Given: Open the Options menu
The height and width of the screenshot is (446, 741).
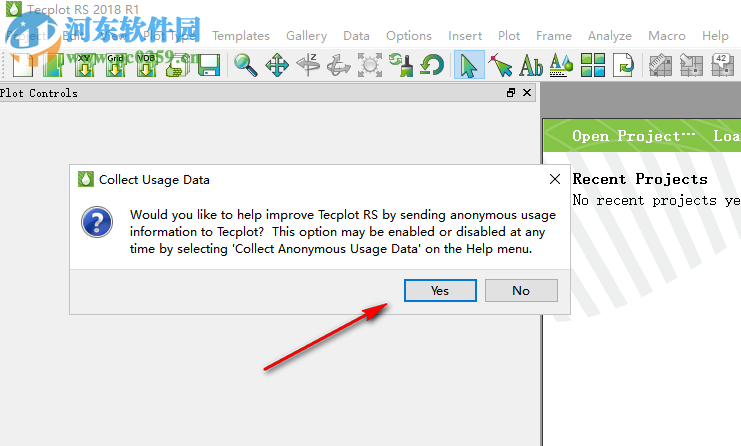Looking at the screenshot, I should [x=409, y=36].
